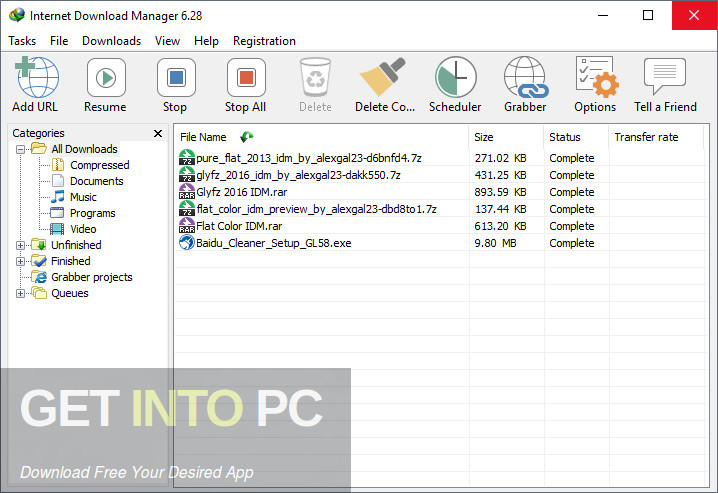Select the Programs category icon
718x493 pixels.
click(57, 212)
